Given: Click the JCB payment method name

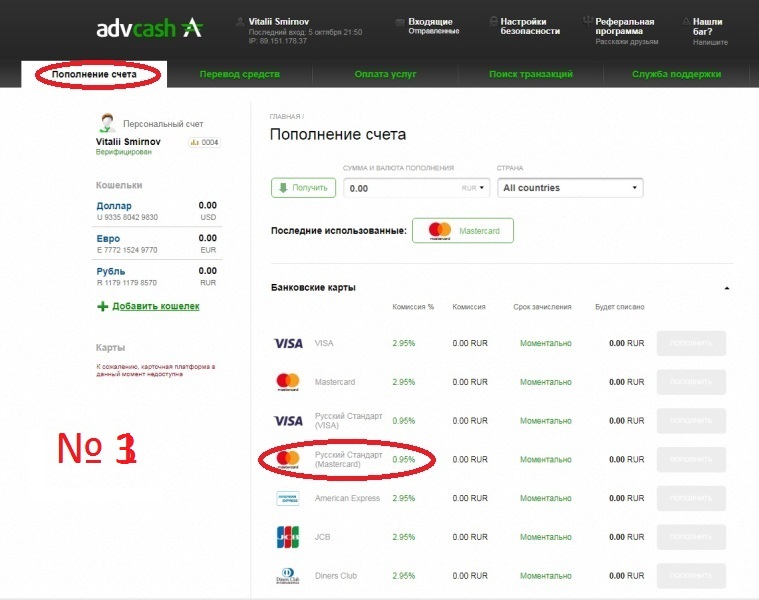Looking at the screenshot, I should (322, 537).
